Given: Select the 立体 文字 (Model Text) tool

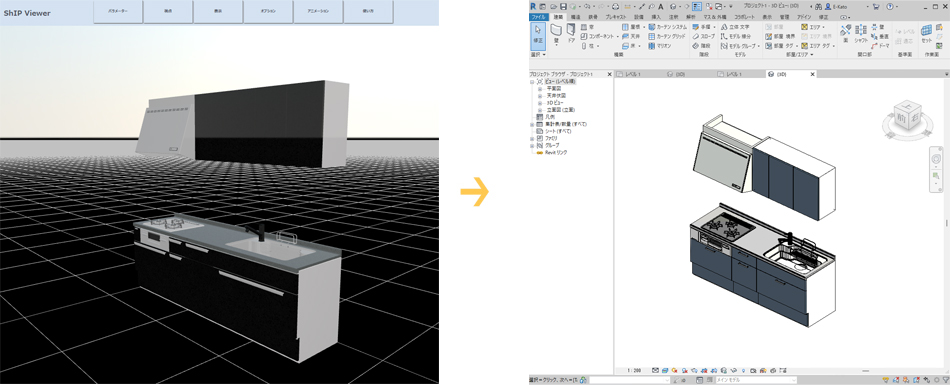Looking at the screenshot, I should point(735,27).
